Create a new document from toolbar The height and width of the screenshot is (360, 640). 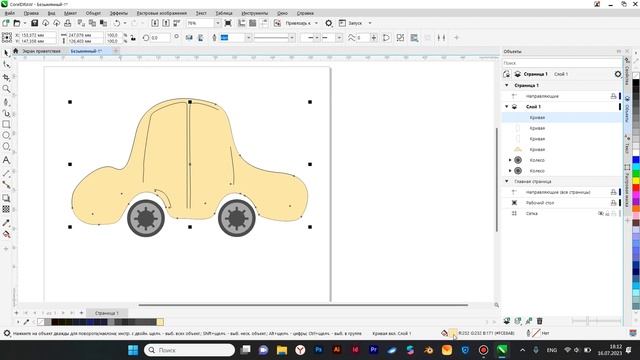tap(6, 23)
